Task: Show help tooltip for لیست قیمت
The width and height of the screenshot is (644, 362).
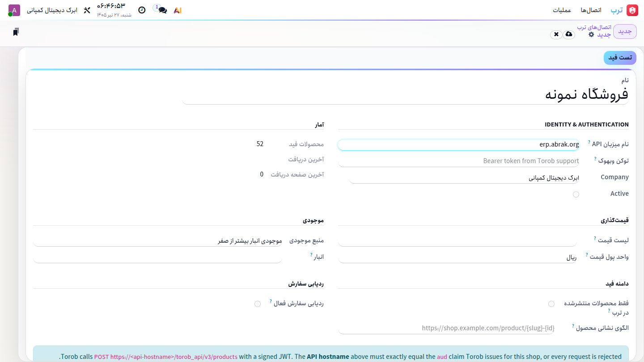Action: 595,238
